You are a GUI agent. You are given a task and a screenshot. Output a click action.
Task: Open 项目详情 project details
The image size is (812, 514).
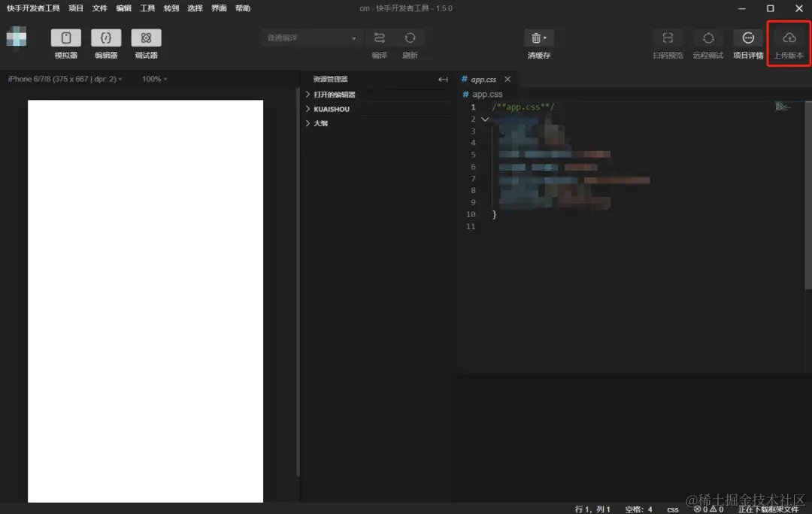(748, 38)
